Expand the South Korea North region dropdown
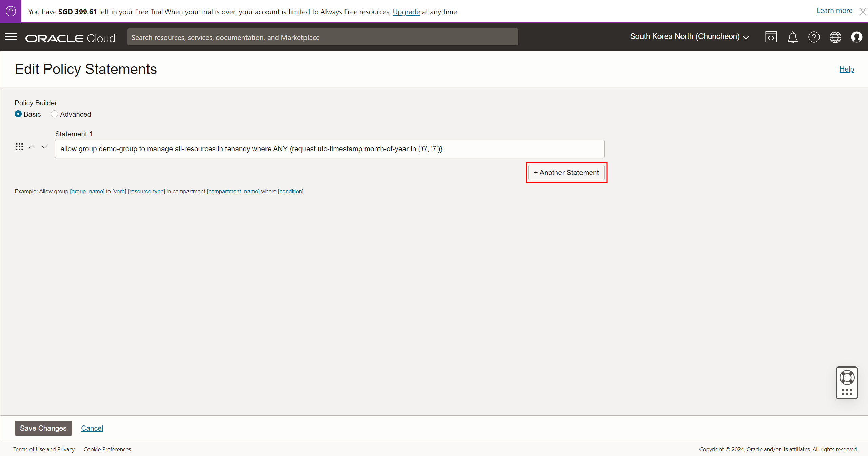Viewport: 868px width, 456px height. (x=689, y=37)
